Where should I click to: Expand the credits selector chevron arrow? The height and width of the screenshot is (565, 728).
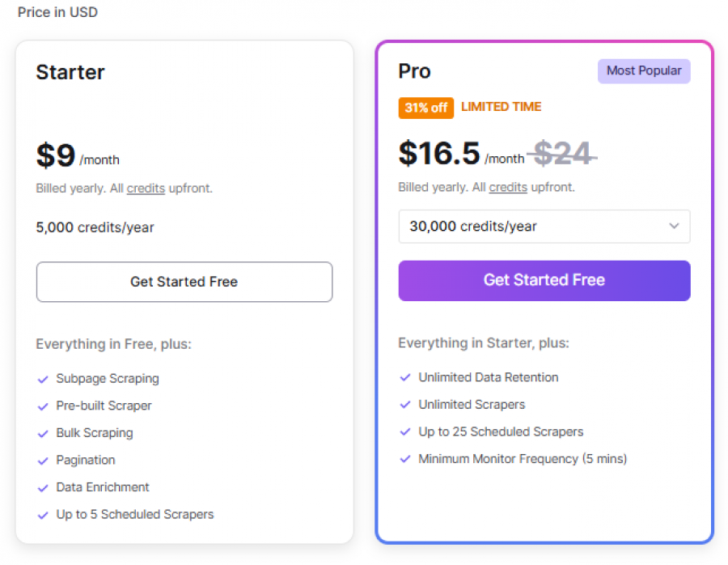pos(675,227)
